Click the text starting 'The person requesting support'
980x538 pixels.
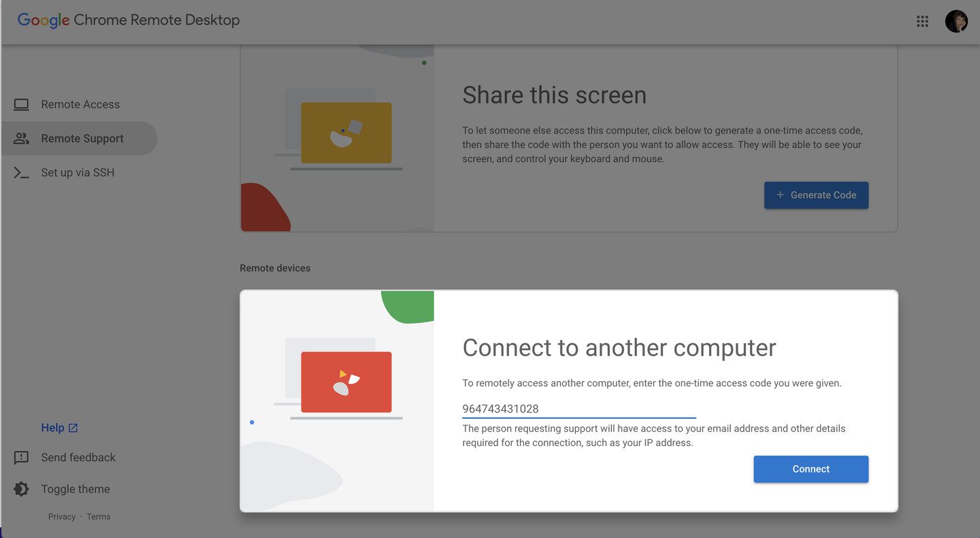(654, 436)
